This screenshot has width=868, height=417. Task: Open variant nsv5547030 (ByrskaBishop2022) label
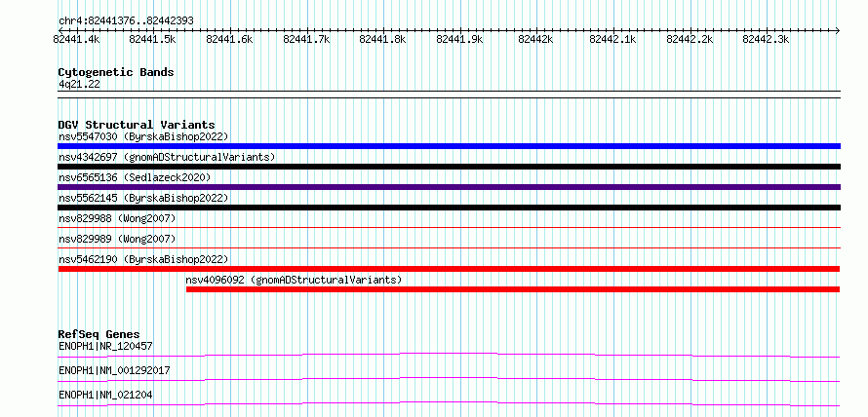[143, 136]
